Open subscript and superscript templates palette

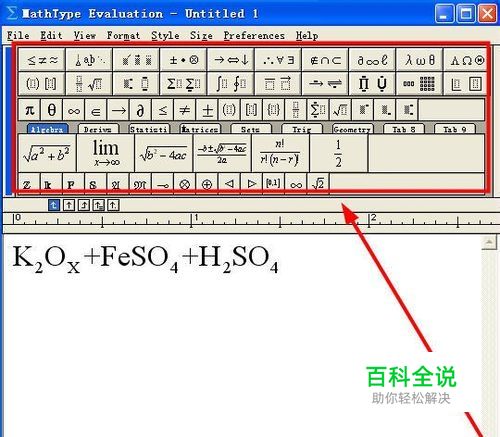(x=136, y=84)
